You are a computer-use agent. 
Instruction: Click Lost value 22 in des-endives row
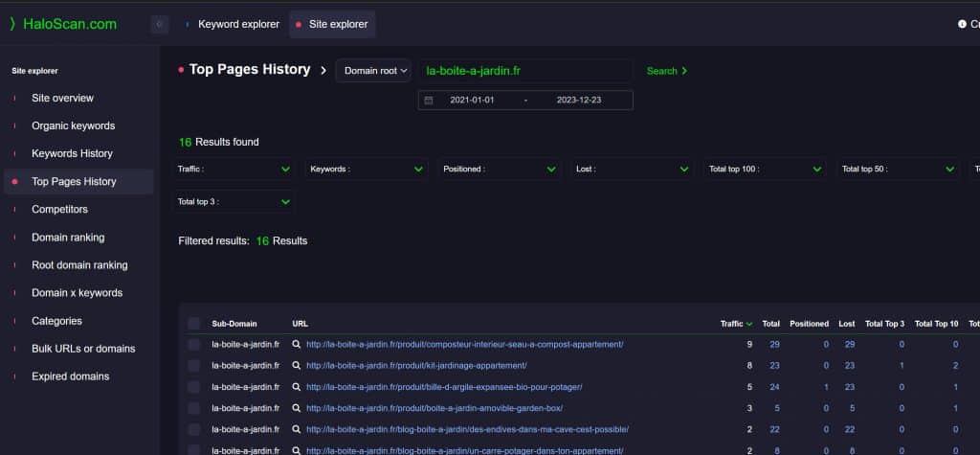(x=850, y=429)
